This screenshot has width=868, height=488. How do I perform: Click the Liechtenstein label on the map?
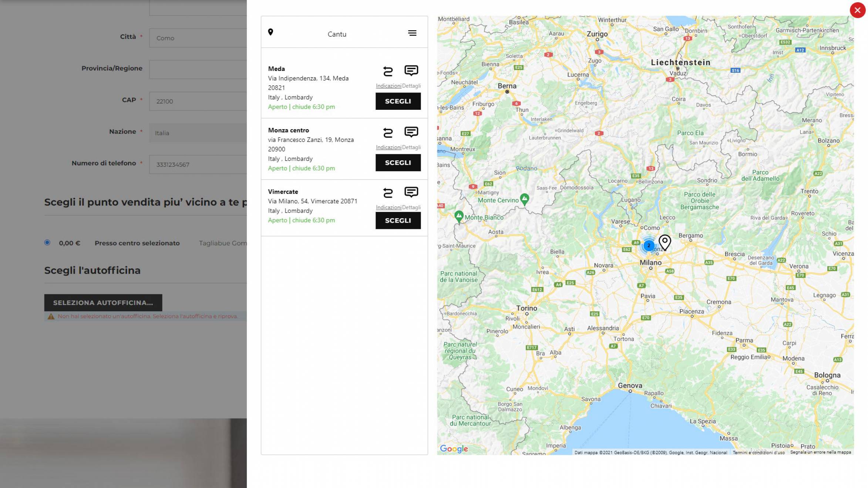(x=681, y=62)
